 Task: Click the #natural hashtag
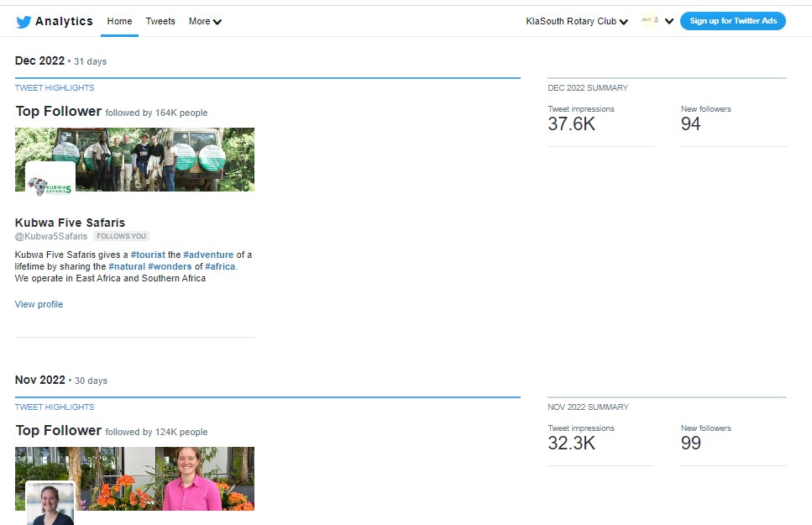pyautogui.click(x=127, y=266)
